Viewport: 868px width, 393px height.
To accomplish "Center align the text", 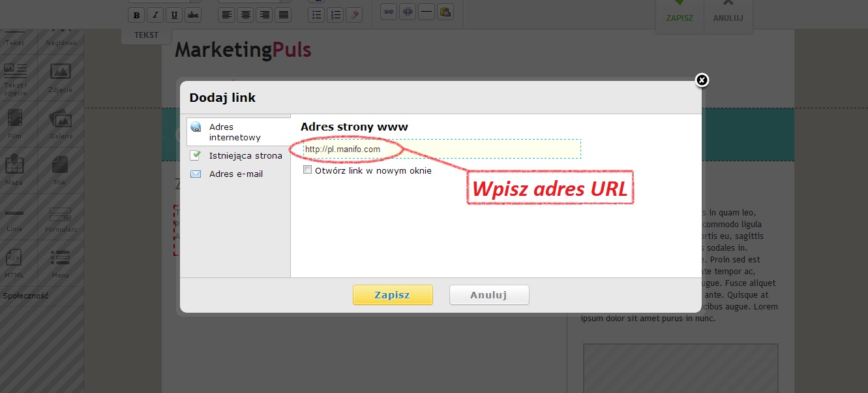I will [245, 15].
